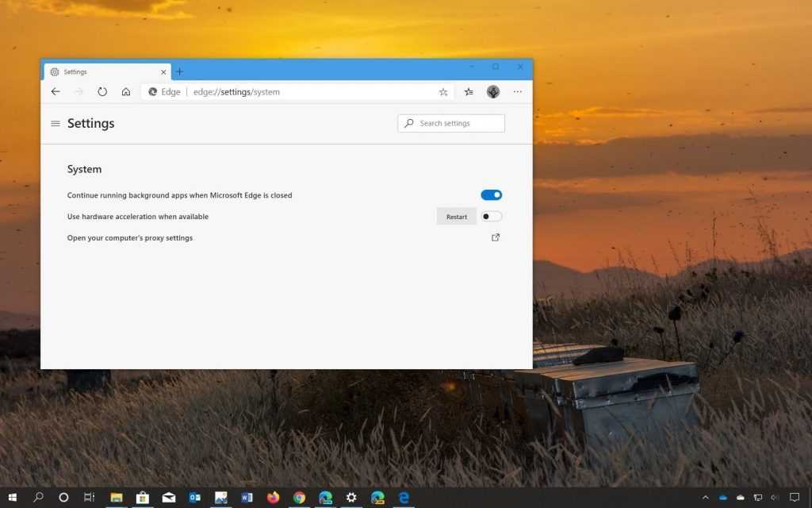Open the Edge ellipsis settings menu
Screen dimensions: 812x508
(518, 92)
